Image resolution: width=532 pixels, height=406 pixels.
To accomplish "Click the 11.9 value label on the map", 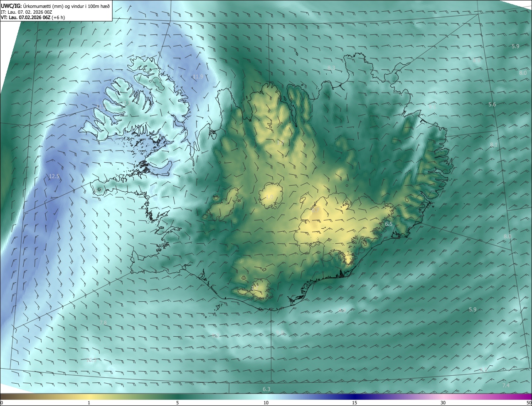I will (x=198, y=77).
